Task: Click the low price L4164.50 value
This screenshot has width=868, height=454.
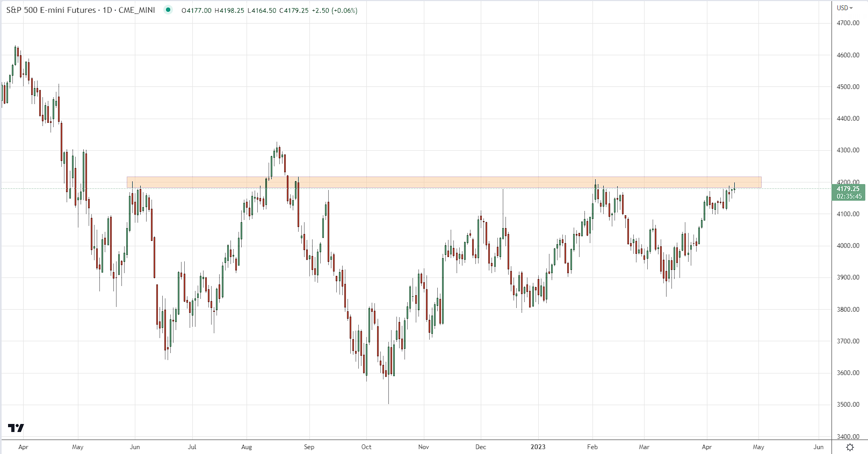Action: pos(262,11)
